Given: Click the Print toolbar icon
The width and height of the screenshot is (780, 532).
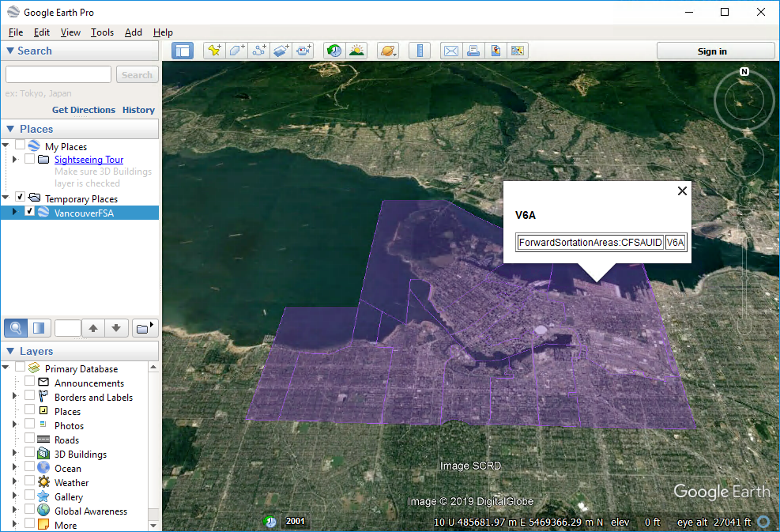Looking at the screenshot, I should click(473, 51).
